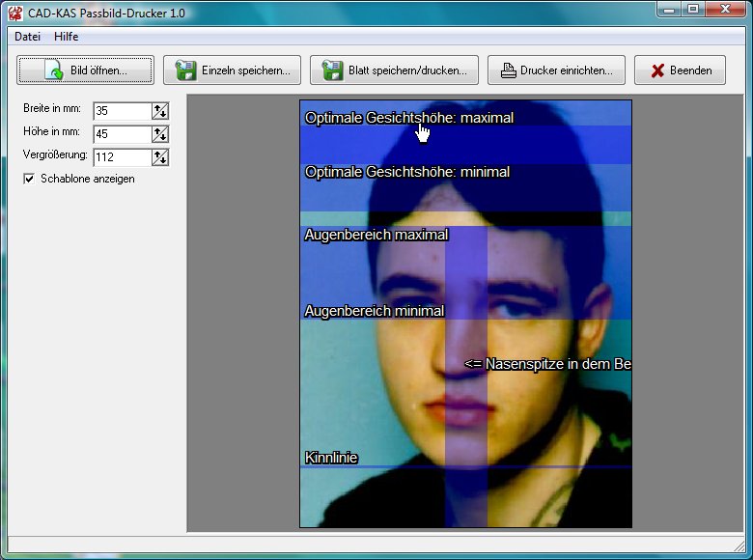The height and width of the screenshot is (560, 753).
Task: Click the app icon in title bar
Action: 14,12
